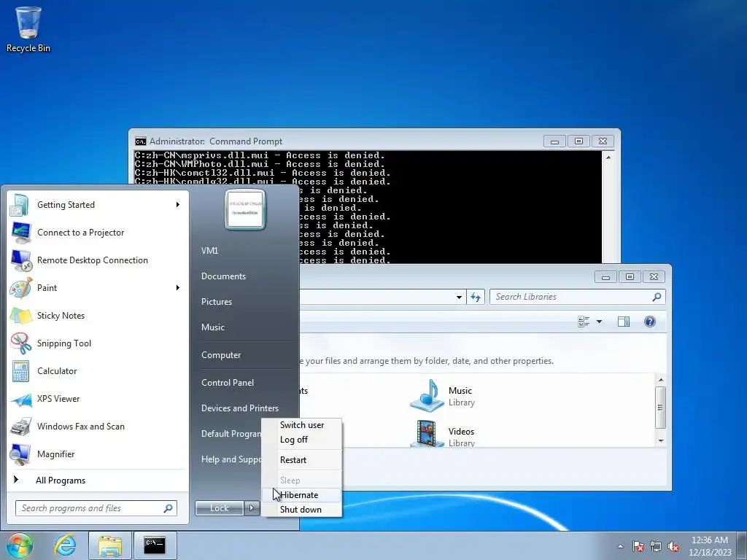Open view options dropdown arrow in Libraries
The width and height of the screenshot is (747, 560).
click(600, 322)
